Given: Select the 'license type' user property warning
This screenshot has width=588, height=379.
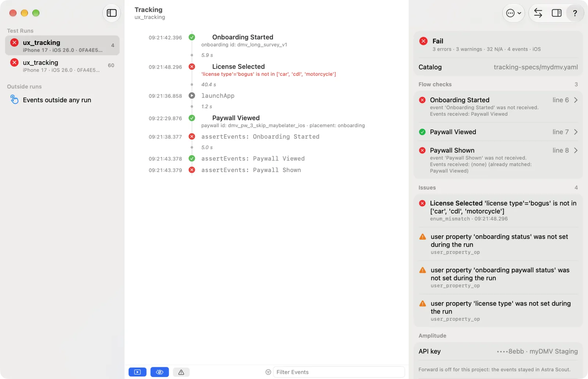Looking at the screenshot, I should (x=498, y=311).
